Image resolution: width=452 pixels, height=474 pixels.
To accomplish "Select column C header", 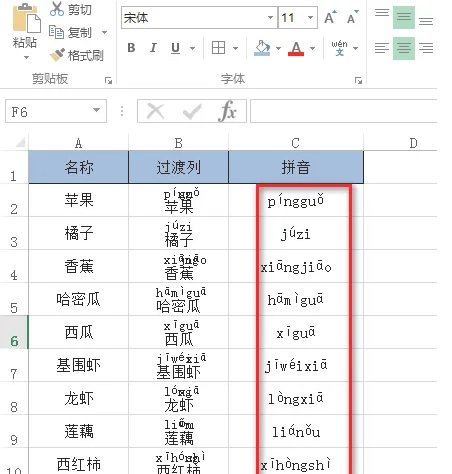I will [296, 143].
